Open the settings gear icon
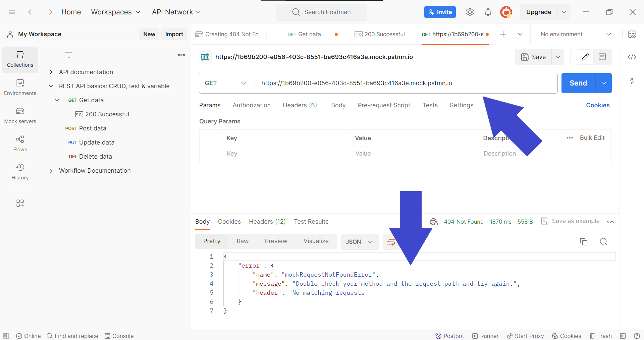 click(470, 12)
